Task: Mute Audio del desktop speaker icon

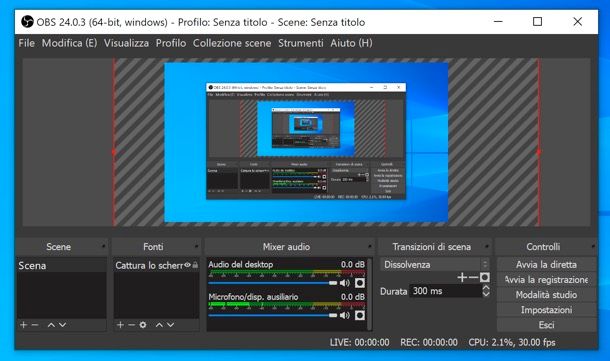Action: click(x=345, y=283)
